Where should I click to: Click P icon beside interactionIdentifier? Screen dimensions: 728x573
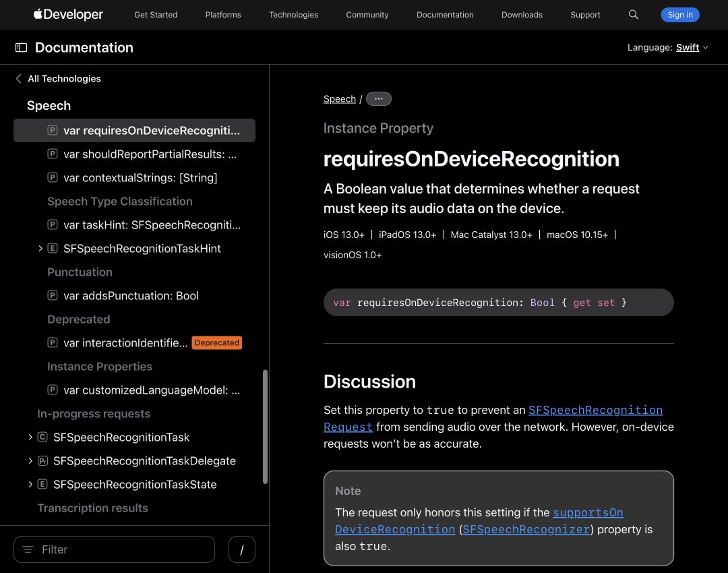[x=53, y=342]
